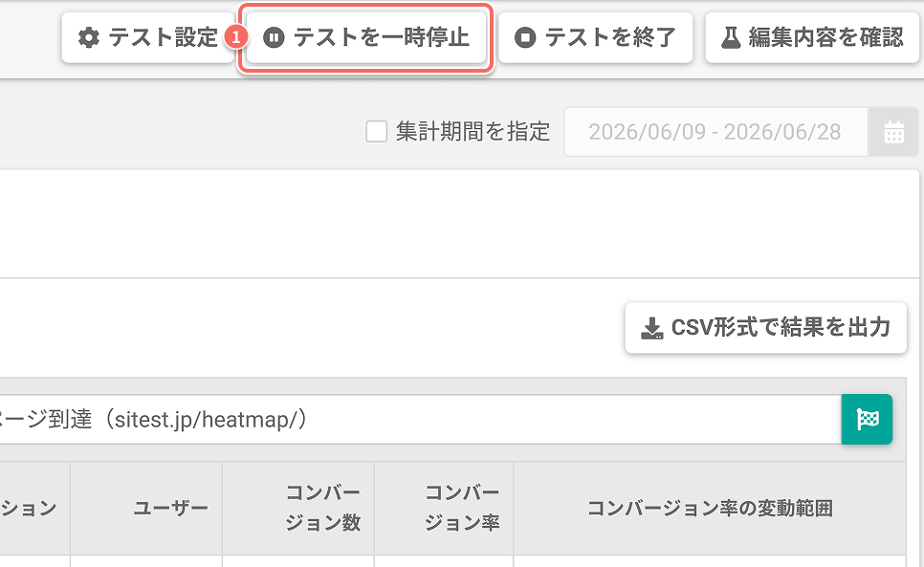Click the teal checkered flag button

click(x=867, y=419)
